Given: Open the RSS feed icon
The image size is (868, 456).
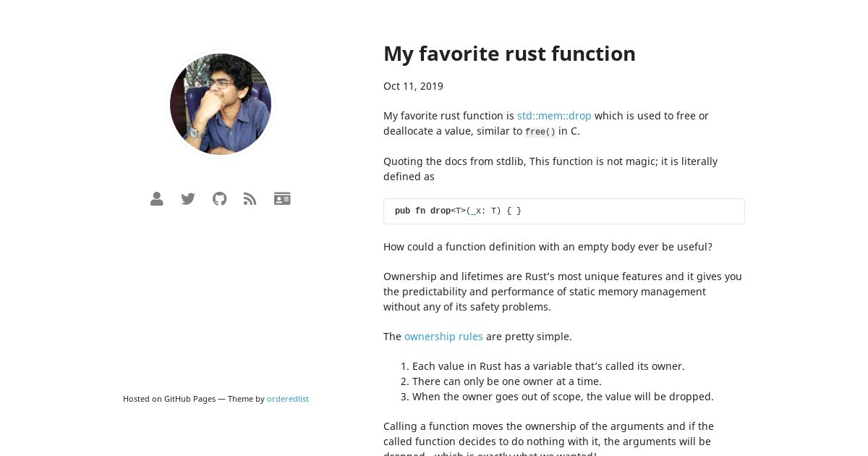Looking at the screenshot, I should (250, 199).
